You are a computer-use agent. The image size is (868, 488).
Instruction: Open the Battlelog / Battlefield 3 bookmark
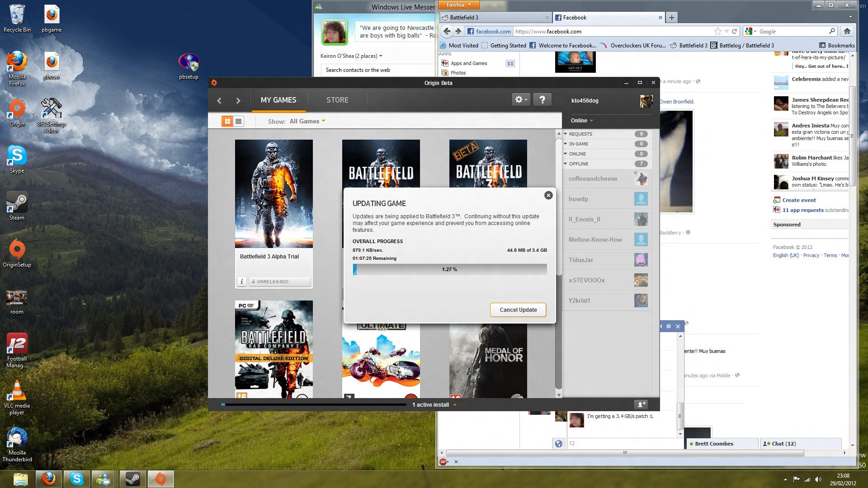click(742, 45)
